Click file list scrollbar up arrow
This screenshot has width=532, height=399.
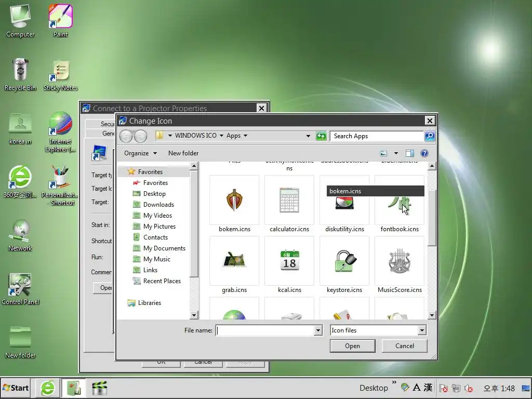(432, 166)
